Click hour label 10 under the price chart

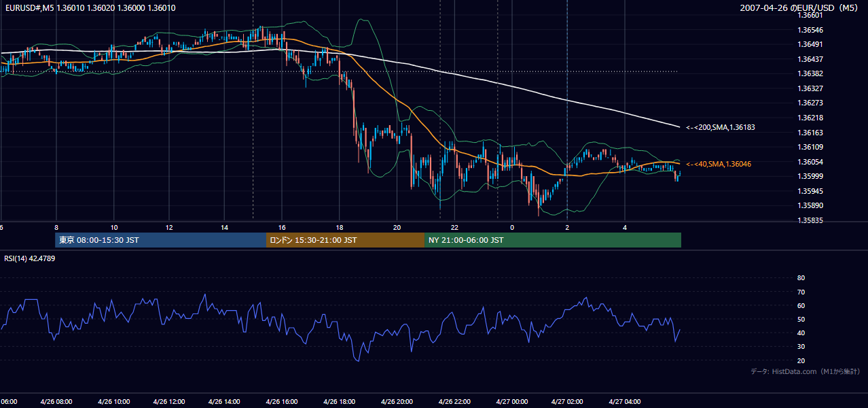pos(113,227)
